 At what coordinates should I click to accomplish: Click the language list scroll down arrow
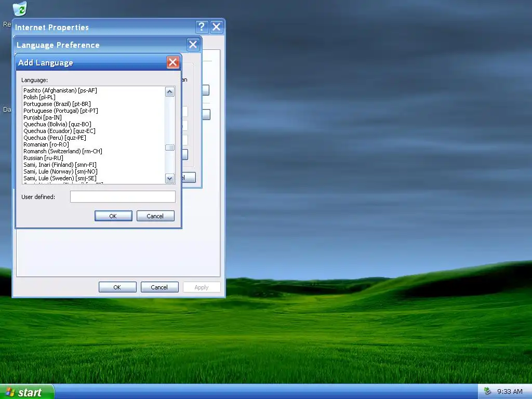click(170, 179)
